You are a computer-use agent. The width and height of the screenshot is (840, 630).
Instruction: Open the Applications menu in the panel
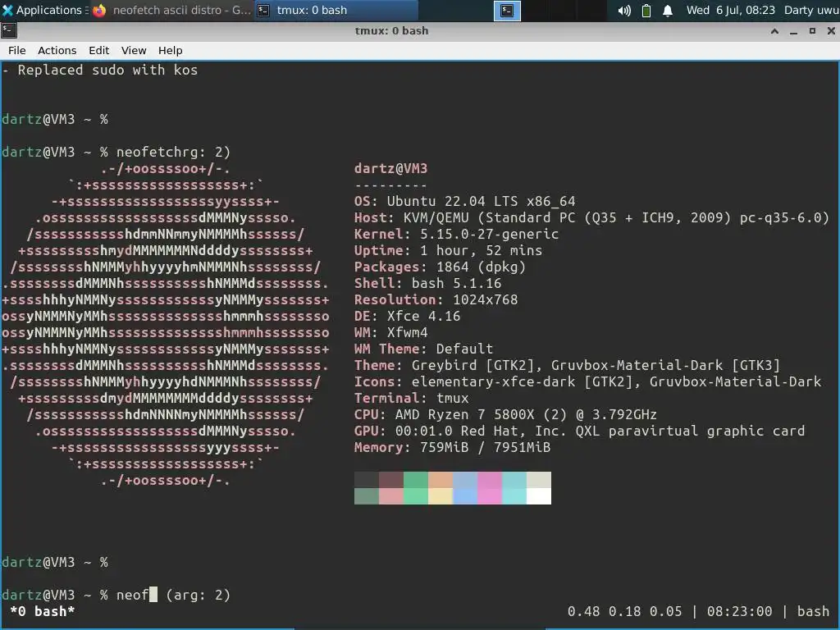tap(43, 10)
